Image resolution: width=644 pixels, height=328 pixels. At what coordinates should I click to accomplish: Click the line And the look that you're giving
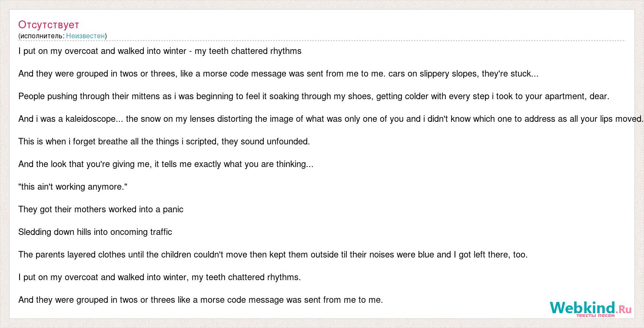tap(166, 164)
